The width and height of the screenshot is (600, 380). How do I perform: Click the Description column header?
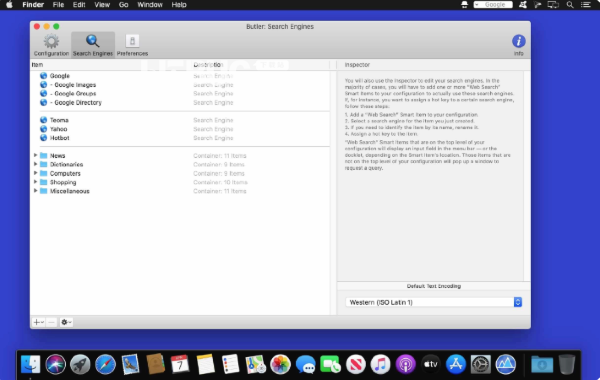point(261,65)
